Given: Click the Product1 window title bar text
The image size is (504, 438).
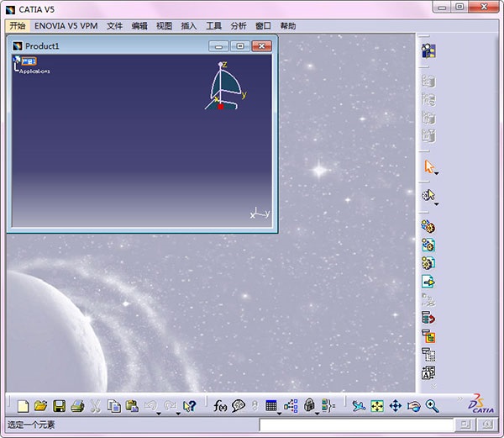Looking at the screenshot, I should pos(42,46).
